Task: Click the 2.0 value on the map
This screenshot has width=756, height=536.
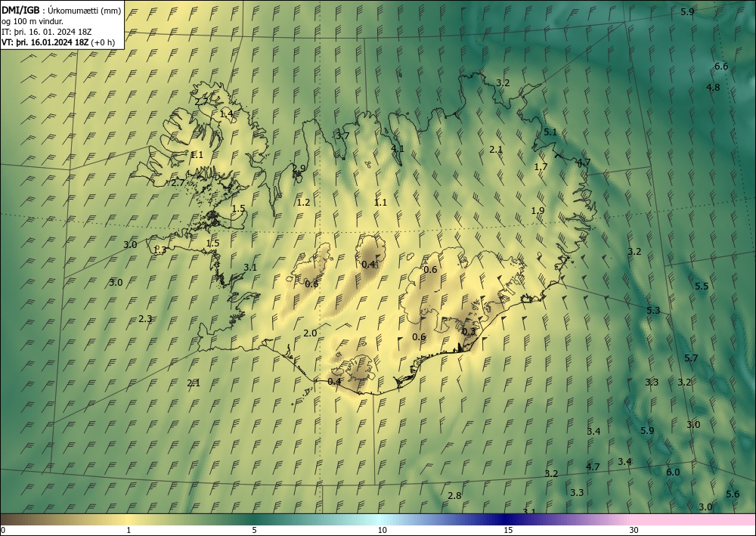Action: click(310, 333)
